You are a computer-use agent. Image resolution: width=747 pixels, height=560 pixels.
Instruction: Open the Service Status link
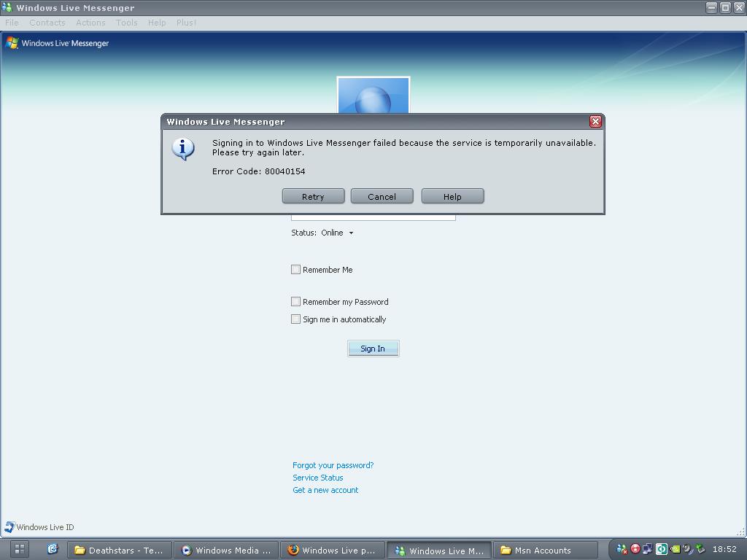click(x=317, y=477)
